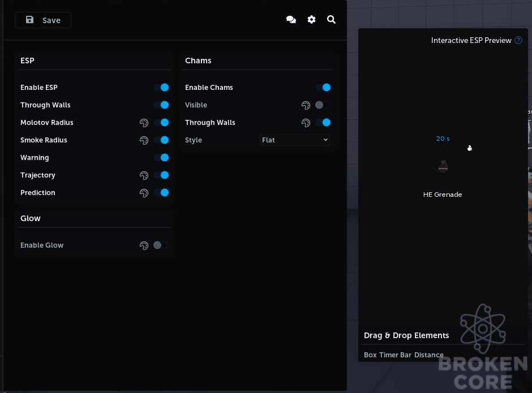
Task: Open the Style dropdown set to Flat
Action: 294,140
